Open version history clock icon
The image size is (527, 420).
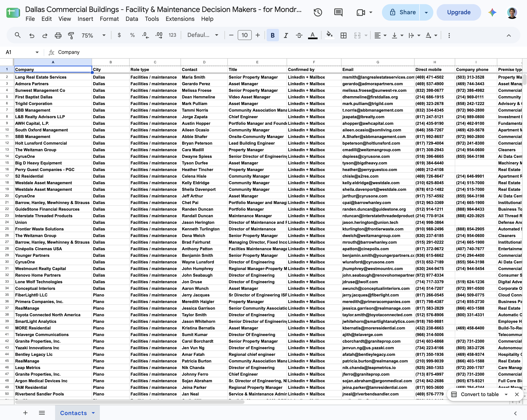318,12
